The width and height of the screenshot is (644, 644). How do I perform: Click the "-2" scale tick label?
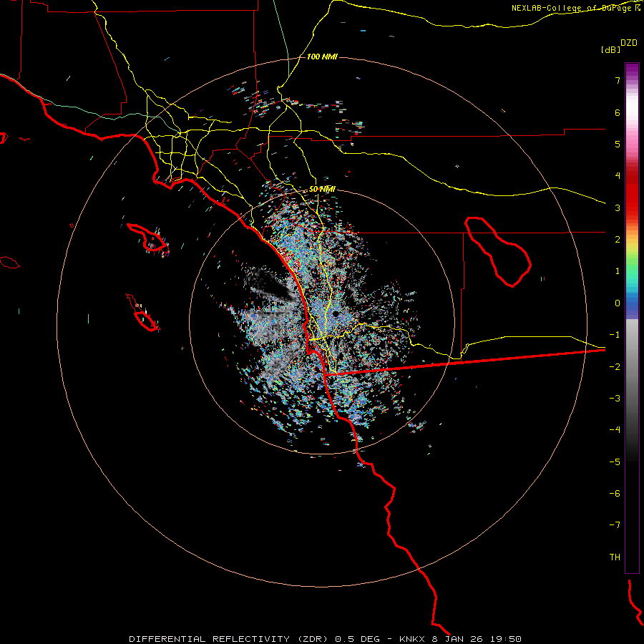[615, 367]
